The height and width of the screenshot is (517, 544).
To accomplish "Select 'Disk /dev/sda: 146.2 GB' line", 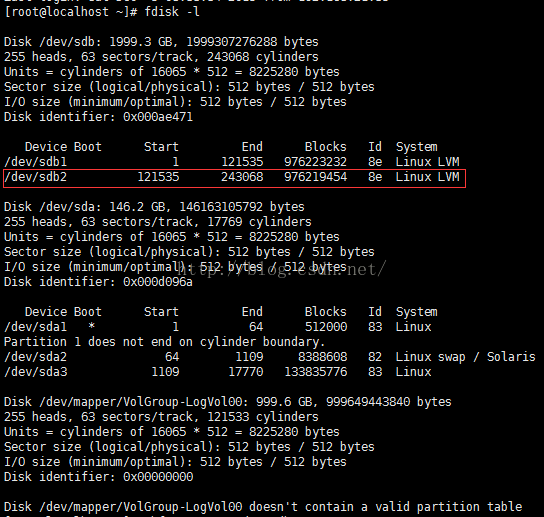I will click(x=154, y=207).
